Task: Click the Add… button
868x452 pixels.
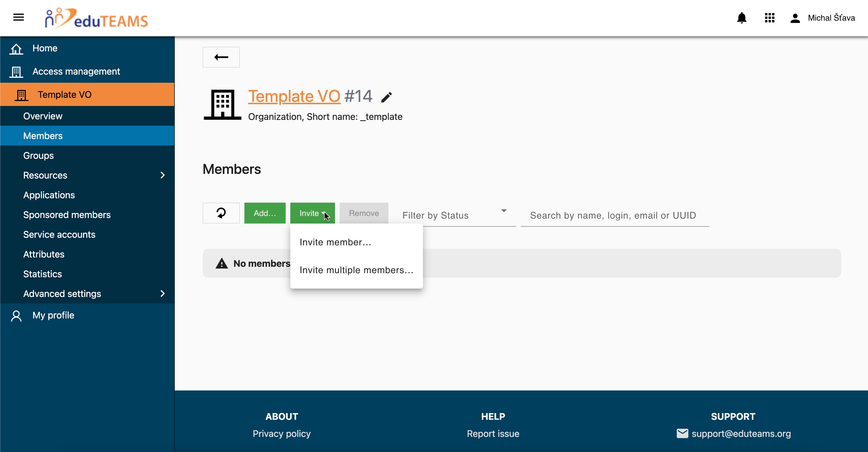Action: tap(265, 213)
